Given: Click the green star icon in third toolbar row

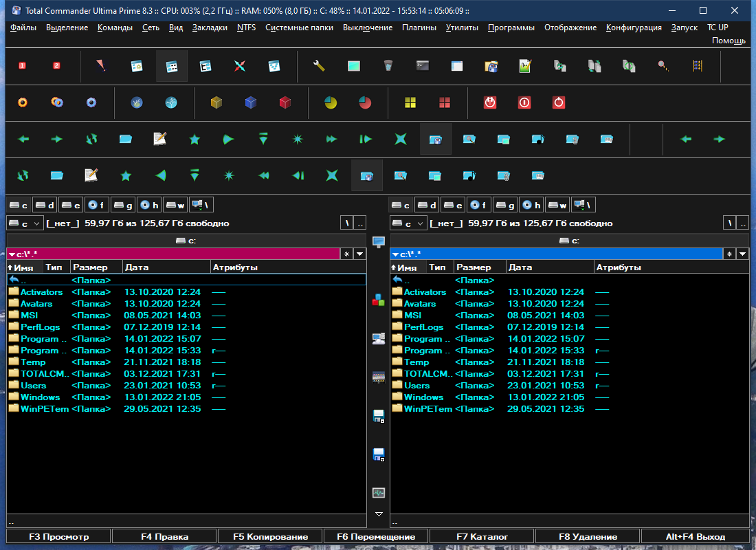Looking at the screenshot, I should [x=194, y=140].
